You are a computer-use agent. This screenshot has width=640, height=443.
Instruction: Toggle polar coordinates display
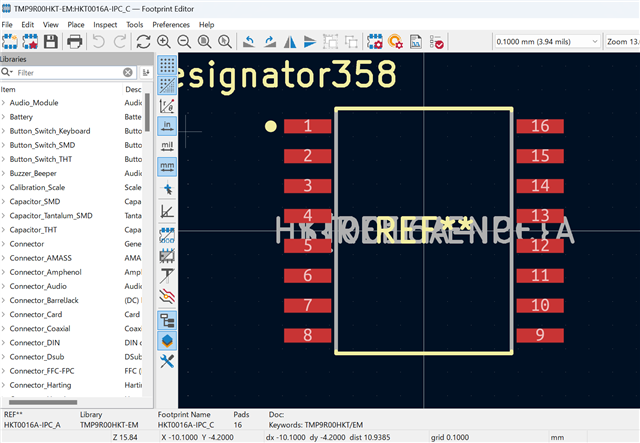coord(167,106)
